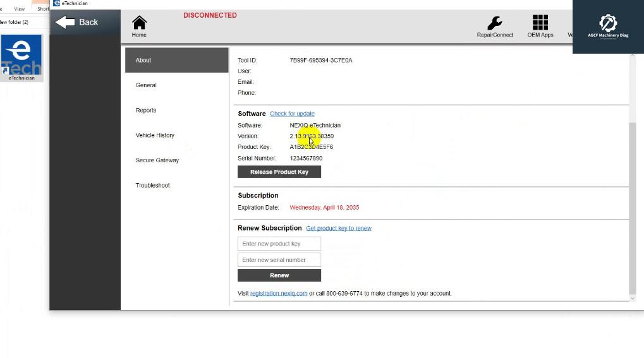Click Release Product Key button
The height and width of the screenshot is (358, 644).
pyautogui.click(x=279, y=172)
